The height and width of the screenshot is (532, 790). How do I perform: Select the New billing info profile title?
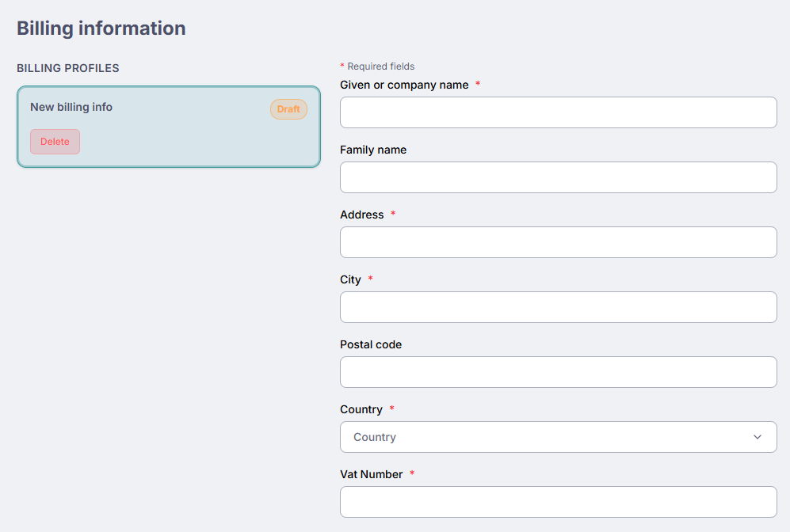pos(71,107)
